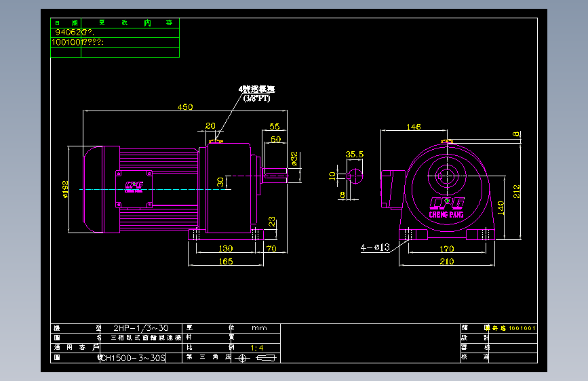Select the (3/8"PT) vent plug note
The height and width of the screenshot is (381, 588).
[x=257, y=98]
